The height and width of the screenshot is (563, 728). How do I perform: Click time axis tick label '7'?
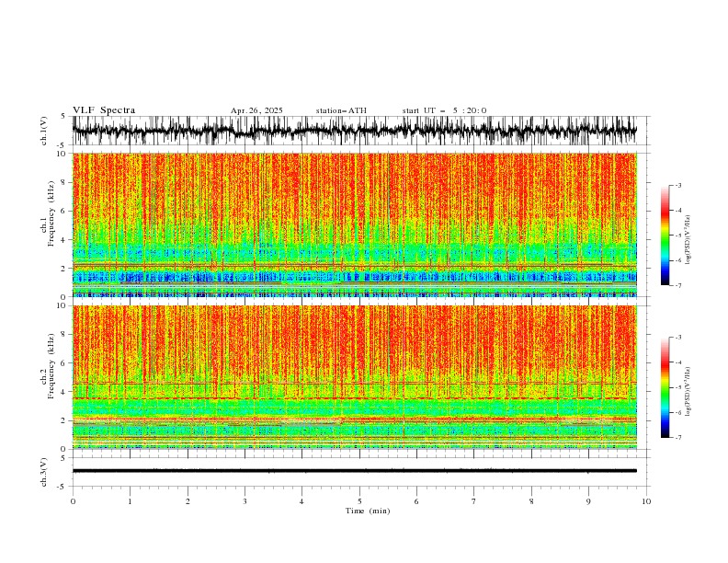pos(474,501)
